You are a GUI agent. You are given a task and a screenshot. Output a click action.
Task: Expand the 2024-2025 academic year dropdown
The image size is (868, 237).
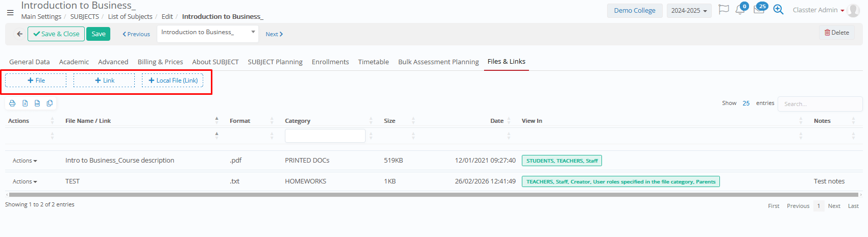click(689, 11)
